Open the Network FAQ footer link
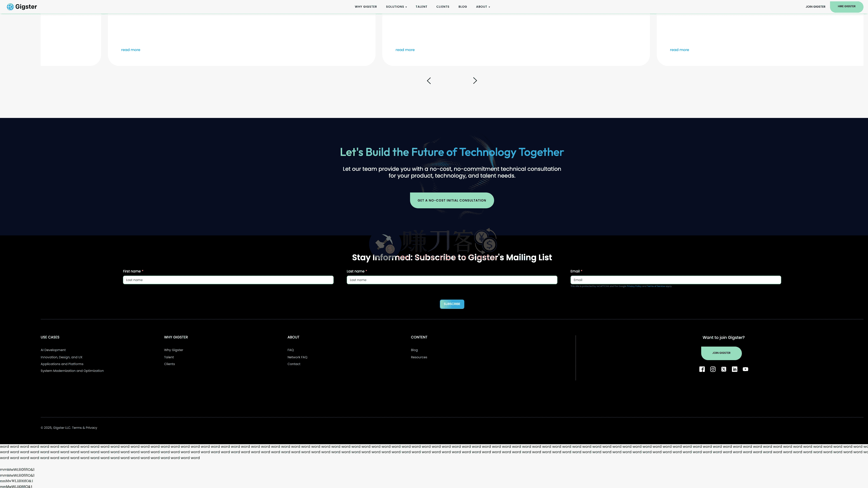The width and height of the screenshot is (868, 488). point(297,357)
